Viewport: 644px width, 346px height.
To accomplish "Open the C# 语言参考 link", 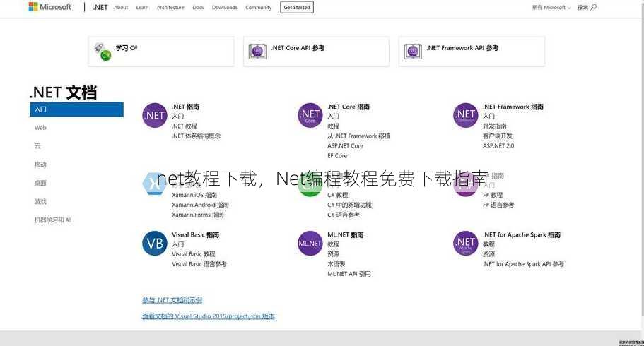I will 344,215.
